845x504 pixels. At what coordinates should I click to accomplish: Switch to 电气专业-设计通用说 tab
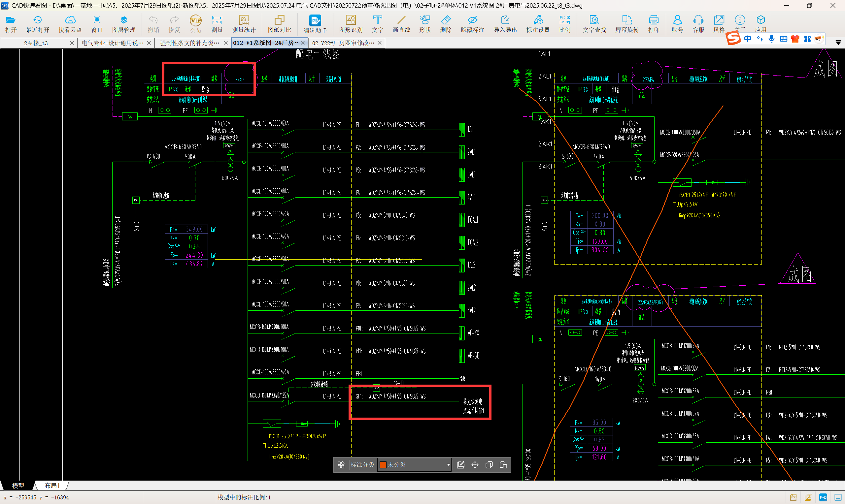(113, 43)
